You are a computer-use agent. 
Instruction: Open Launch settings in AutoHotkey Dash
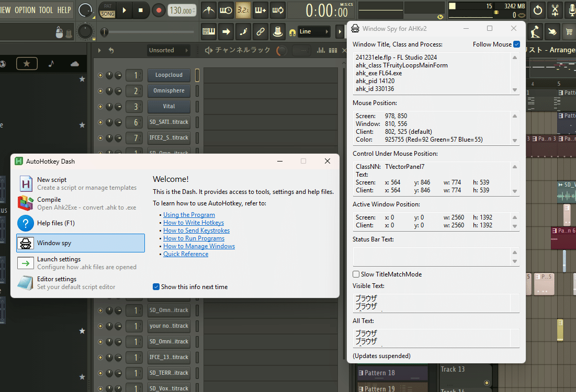click(81, 263)
